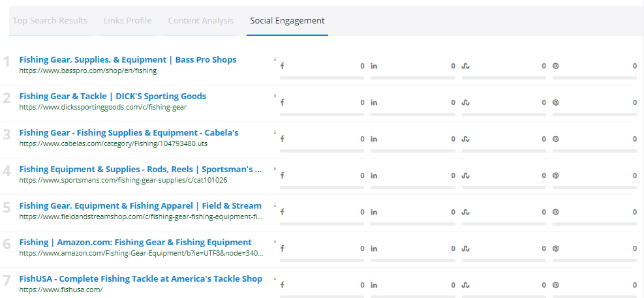Open the FishUSA tackle shop link
Image resolution: width=644 pixels, height=298 pixels.
pos(140,278)
